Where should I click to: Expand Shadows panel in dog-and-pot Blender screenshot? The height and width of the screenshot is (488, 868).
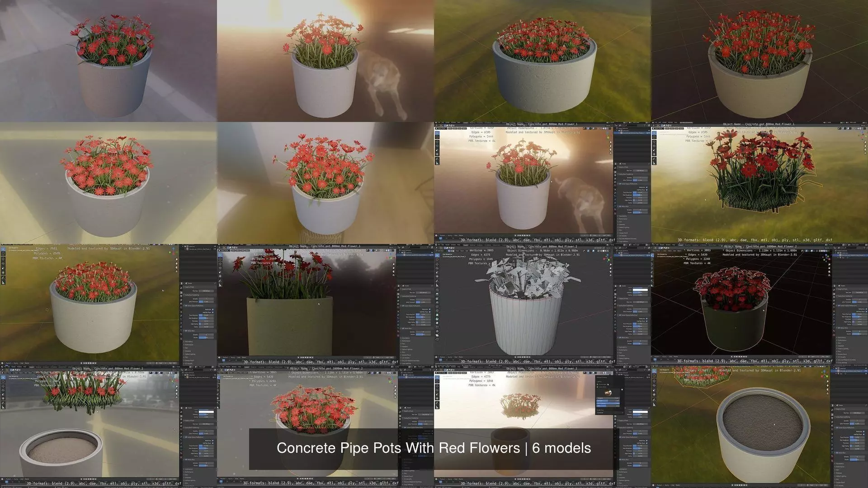[x=622, y=225]
